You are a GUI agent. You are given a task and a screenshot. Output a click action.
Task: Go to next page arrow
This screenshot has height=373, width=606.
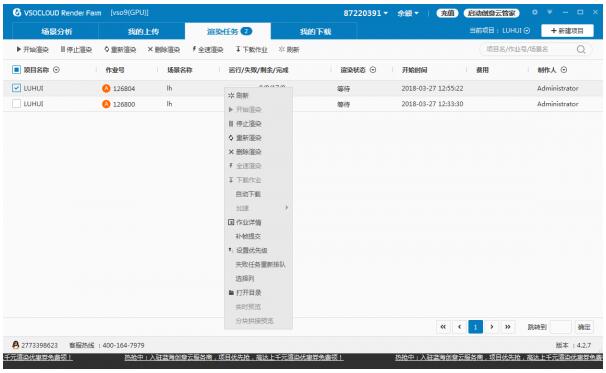click(x=492, y=327)
